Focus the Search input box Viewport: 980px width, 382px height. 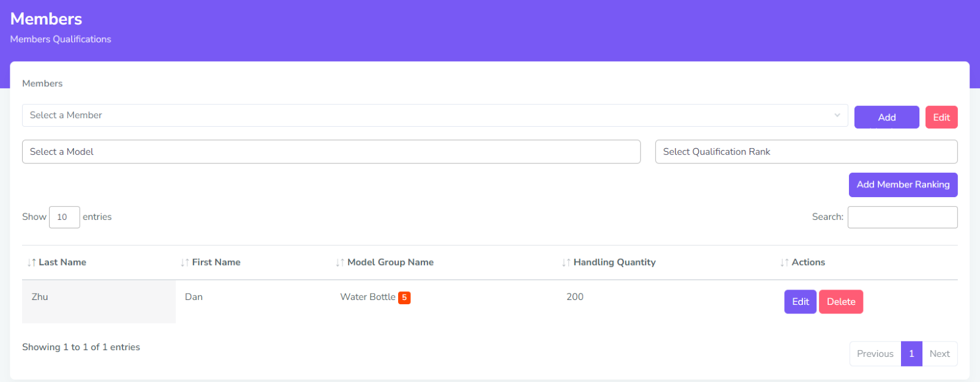(x=902, y=217)
